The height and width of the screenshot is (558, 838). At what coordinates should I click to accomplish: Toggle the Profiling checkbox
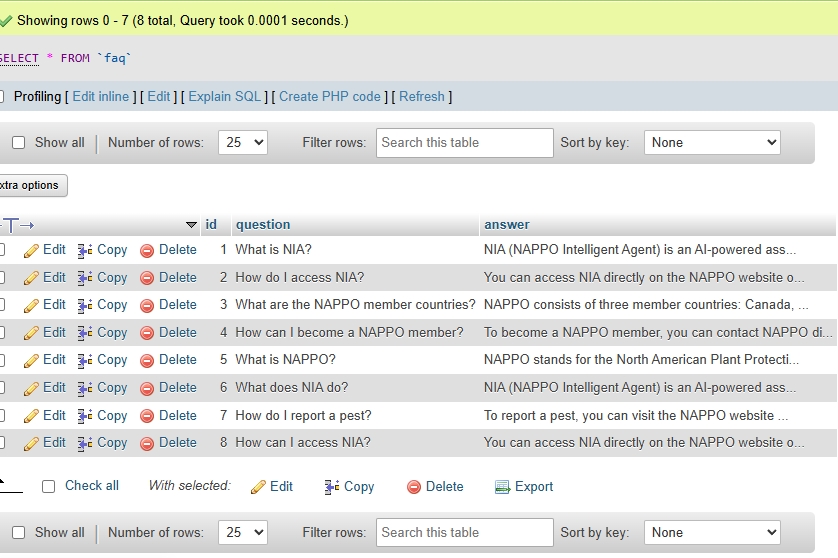pos(2,97)
